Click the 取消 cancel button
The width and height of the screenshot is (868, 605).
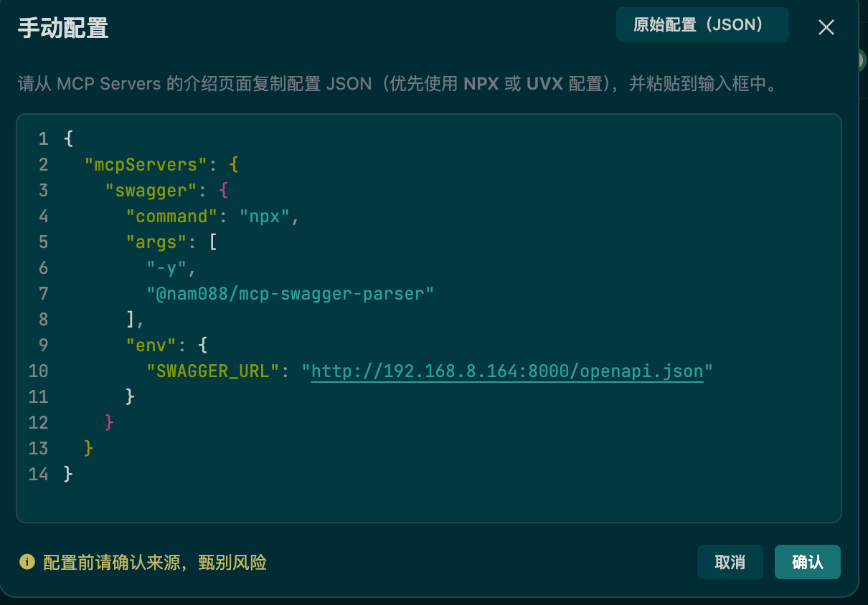[730, 562]
